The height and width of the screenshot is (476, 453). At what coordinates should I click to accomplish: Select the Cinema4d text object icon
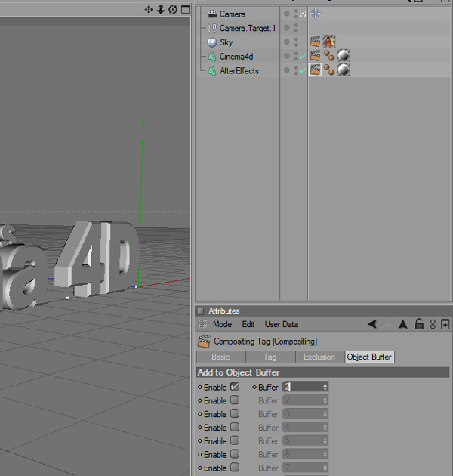[x=212, y=57]
